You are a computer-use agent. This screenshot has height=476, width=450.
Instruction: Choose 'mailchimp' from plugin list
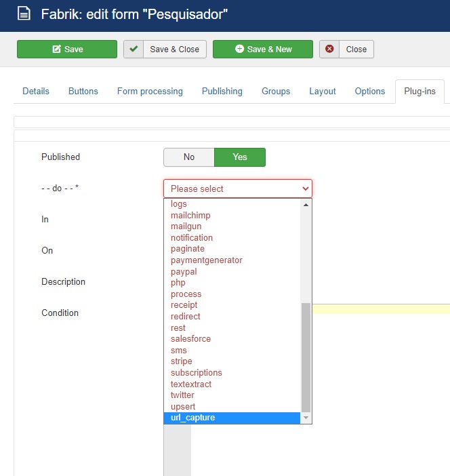[x=232, y=215]
